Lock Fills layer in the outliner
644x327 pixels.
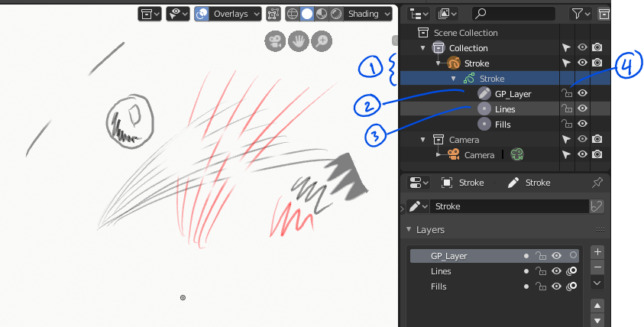click(x=567, y=124)
